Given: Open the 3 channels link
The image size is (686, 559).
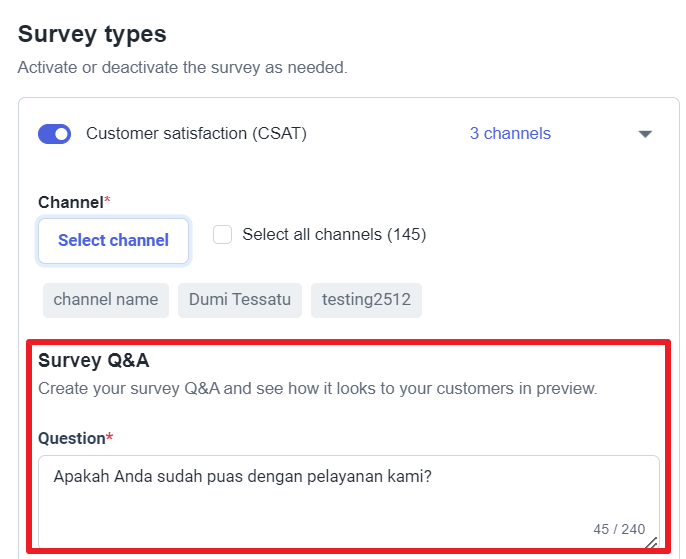Looking at the screenshot, I should pyautogui.click(x=510, y=134).
